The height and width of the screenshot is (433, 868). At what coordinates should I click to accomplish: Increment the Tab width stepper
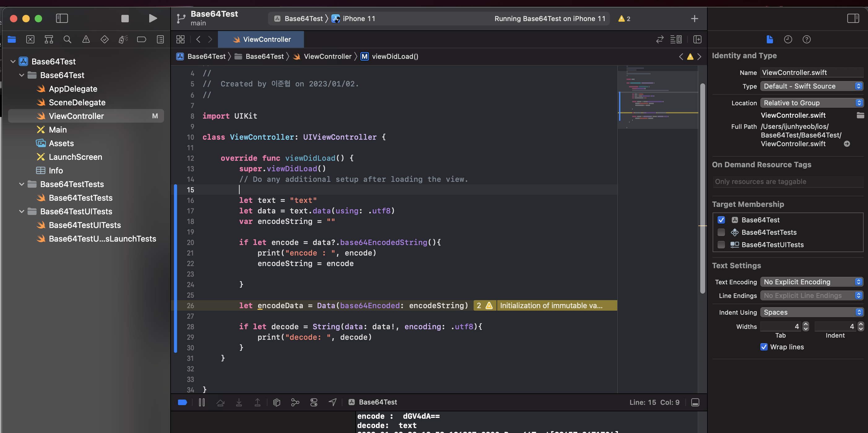click(806, 324)
